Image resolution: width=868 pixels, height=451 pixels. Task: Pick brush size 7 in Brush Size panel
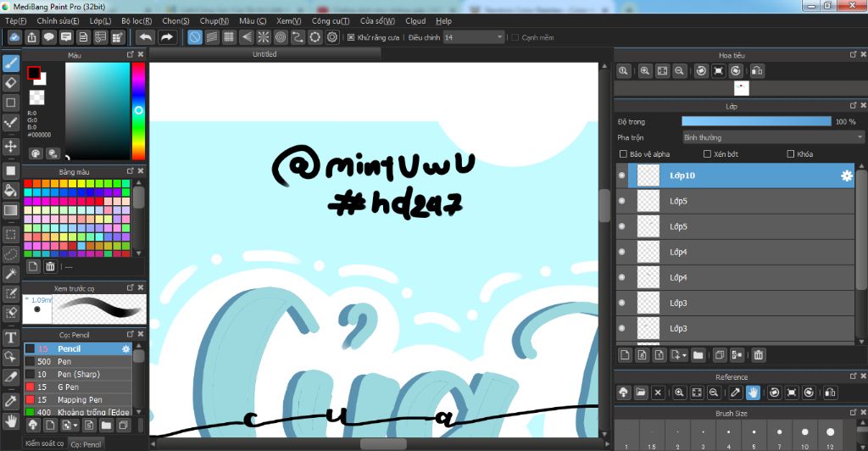tap(780, 436)
